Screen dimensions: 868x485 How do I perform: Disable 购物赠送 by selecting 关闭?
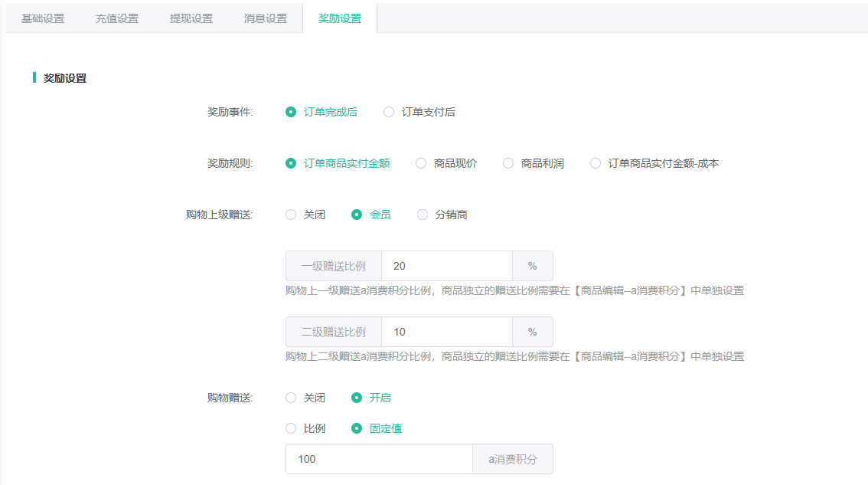coord(291,398)
